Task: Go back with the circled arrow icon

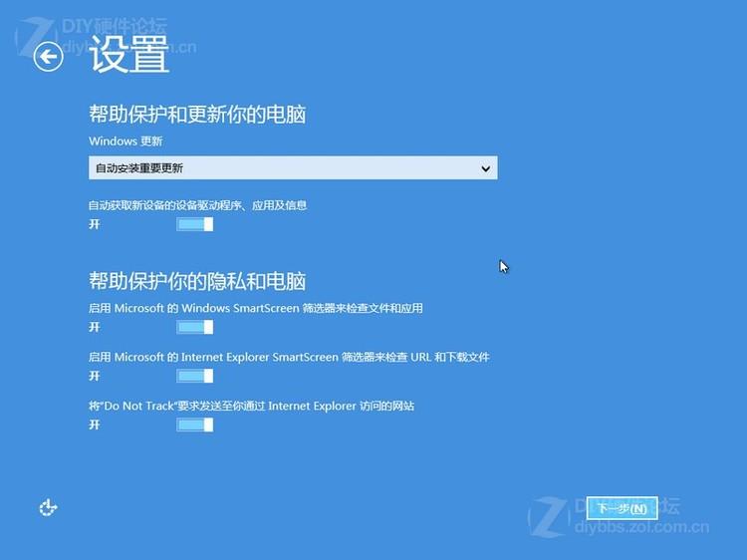Action: point(48,57)
